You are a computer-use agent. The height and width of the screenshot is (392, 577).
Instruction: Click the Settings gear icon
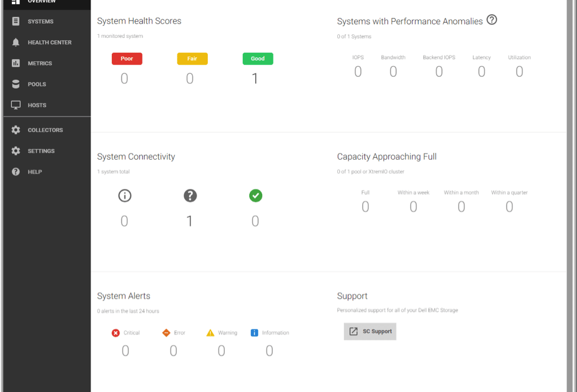[x=16, y=151]
